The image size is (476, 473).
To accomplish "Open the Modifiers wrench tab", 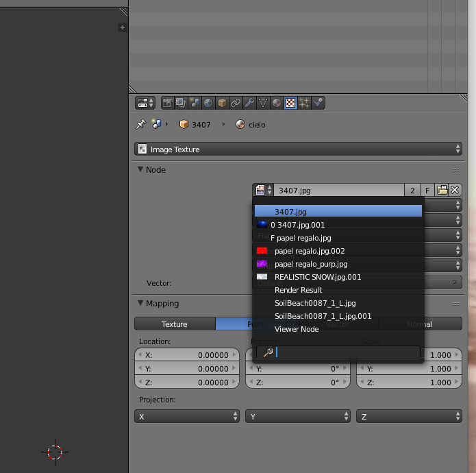I will tap(249, 103).
